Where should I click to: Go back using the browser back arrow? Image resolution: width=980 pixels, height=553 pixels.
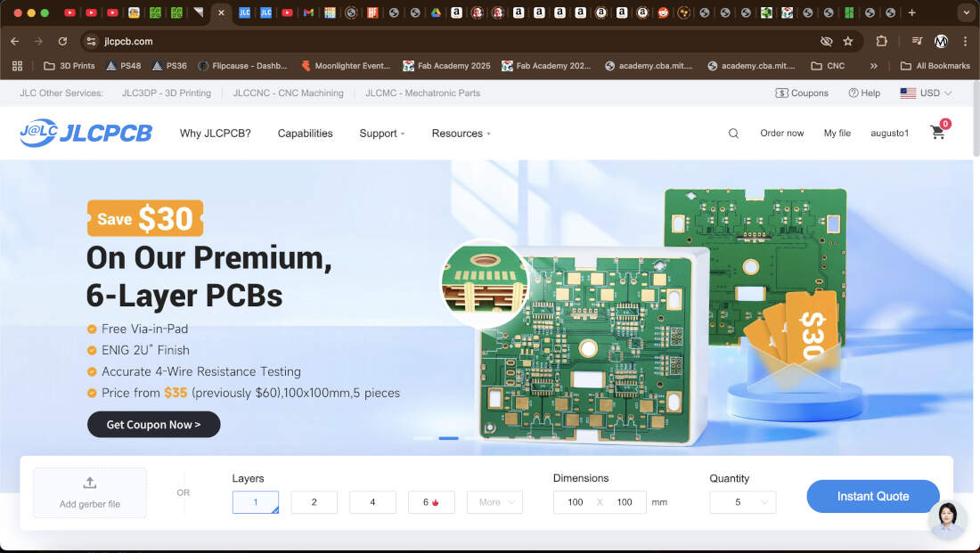tap(14, 41)
